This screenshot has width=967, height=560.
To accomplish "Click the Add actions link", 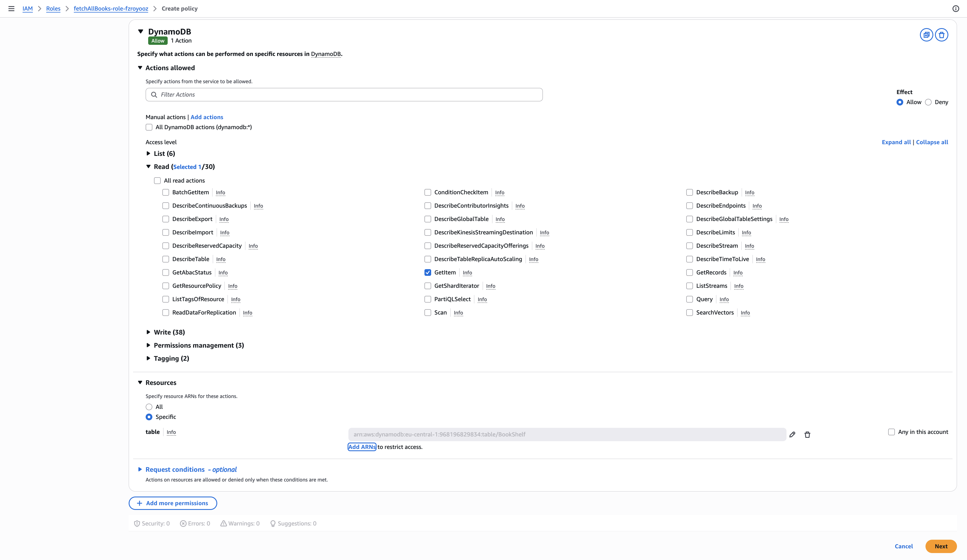I will (x=207, y=117).
